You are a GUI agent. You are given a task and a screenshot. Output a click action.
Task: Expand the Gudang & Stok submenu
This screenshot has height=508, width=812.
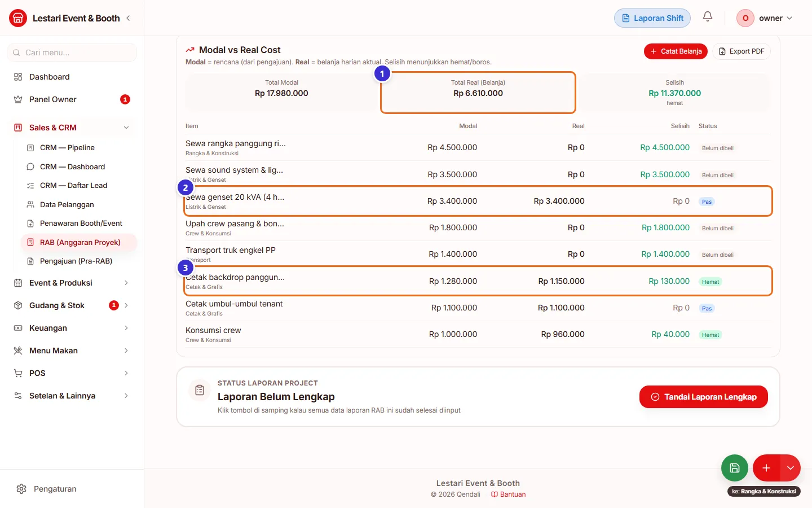(126, 305)
